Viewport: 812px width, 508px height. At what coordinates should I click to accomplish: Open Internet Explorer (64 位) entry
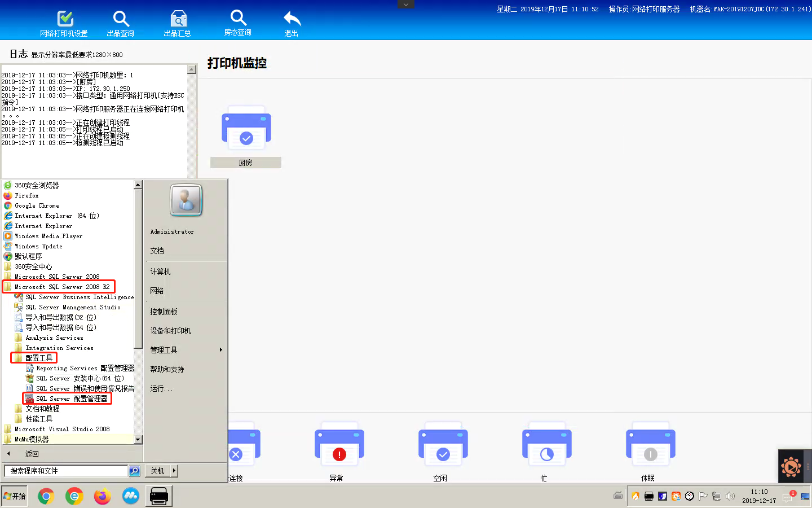(56, 216)
